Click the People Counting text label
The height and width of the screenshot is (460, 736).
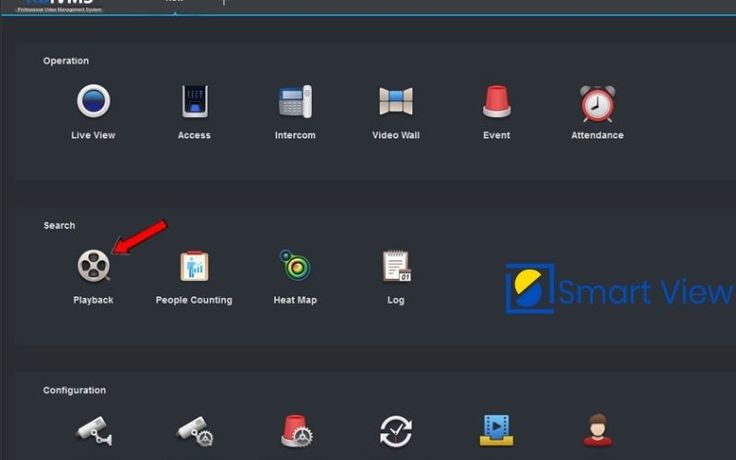(194, 300)
